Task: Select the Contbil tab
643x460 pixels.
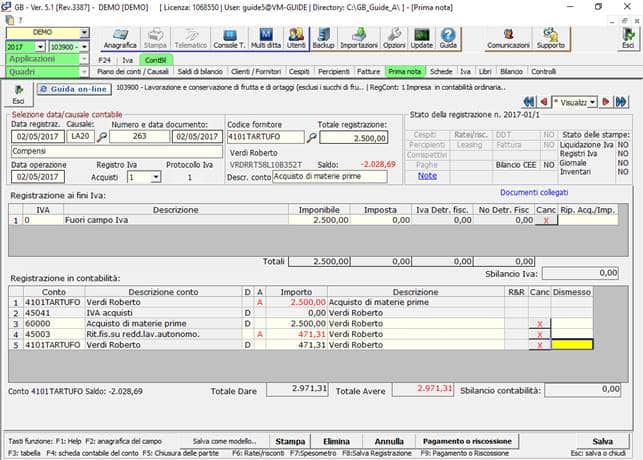Action: (x=156, y=60)
